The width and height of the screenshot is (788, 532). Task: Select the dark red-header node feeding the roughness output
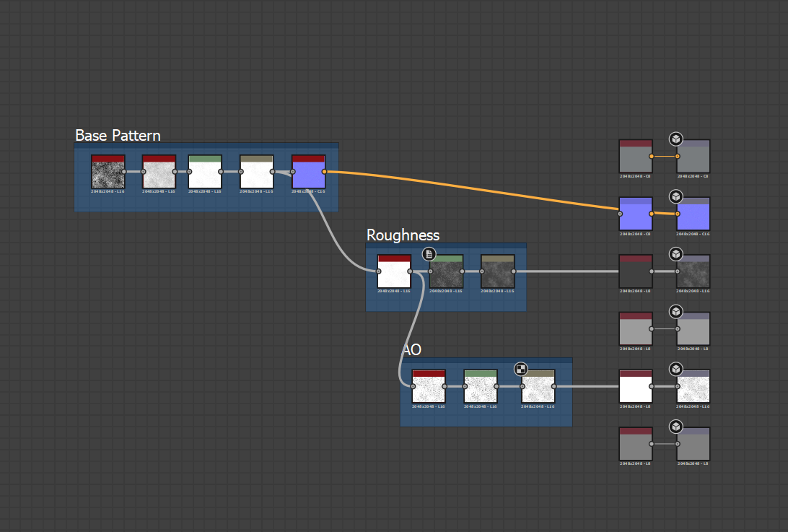tap(636, 271)
